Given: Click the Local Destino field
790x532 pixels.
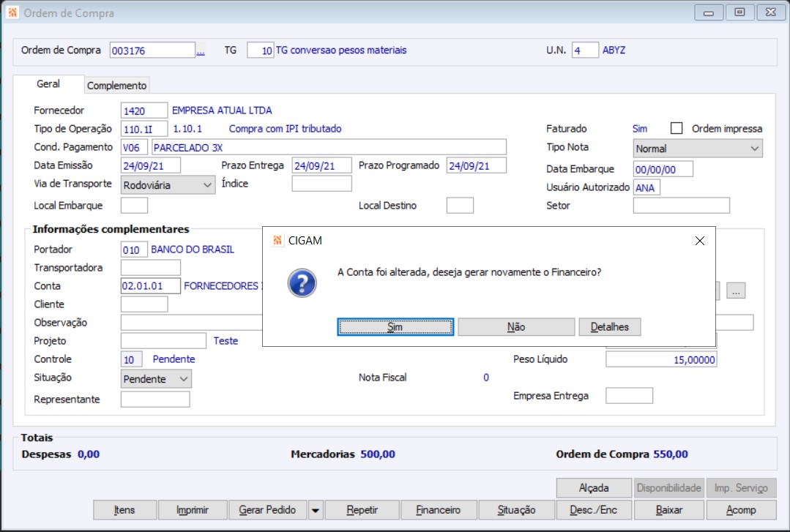Looking at the screenshot, I should pos(460,205).
